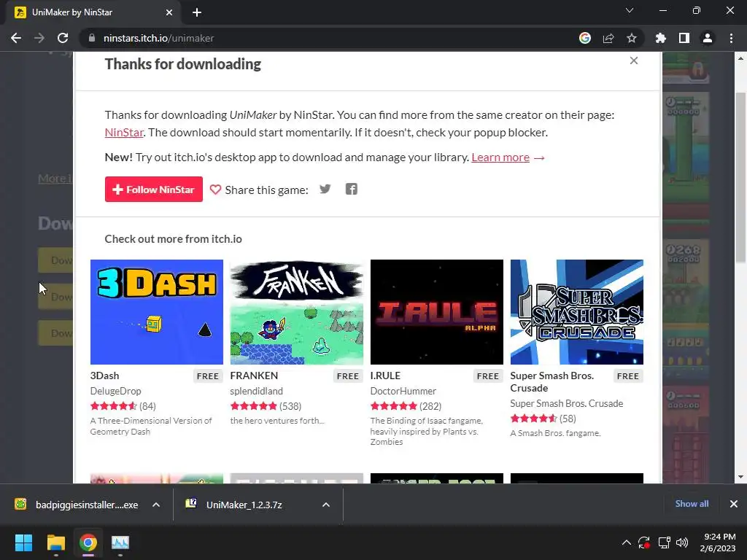This screenshot has width=747, height=560.
Task: Click the FRANKEN star rating (538)
Action: 266,406
